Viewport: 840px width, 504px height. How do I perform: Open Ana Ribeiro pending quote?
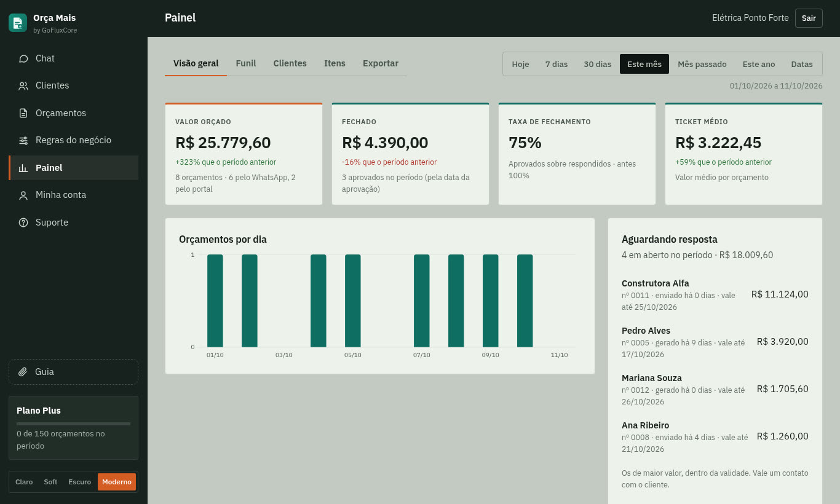pos(715,437)
